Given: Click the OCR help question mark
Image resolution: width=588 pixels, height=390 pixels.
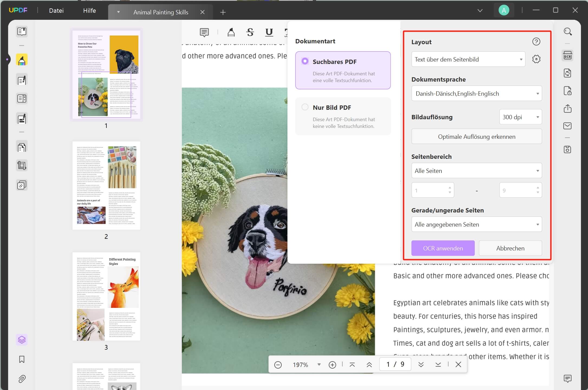Looking at the screenshot, I should tap(536, 41).
